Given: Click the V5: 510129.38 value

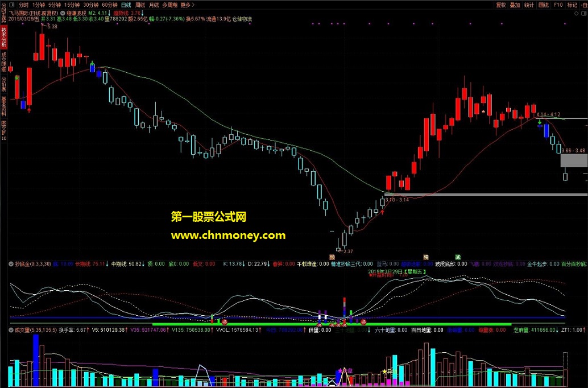Looking at the screenshot, I should click(x=110, y=330).
